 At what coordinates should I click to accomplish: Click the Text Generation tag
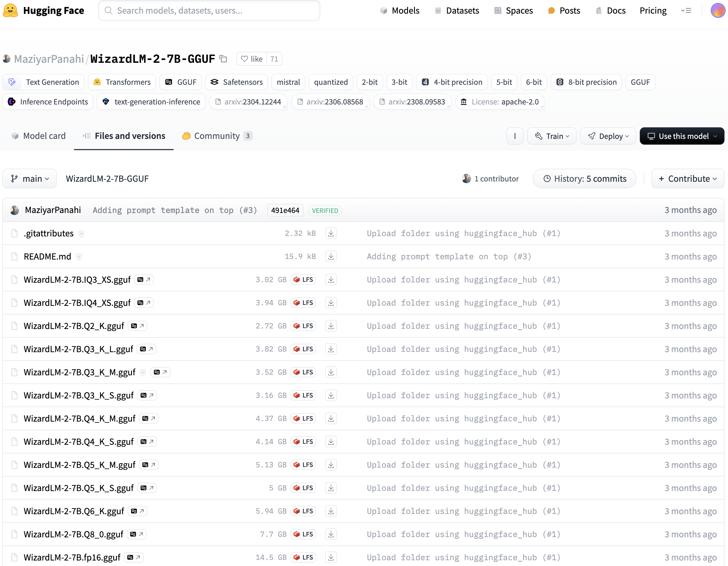tap(43, 82)
